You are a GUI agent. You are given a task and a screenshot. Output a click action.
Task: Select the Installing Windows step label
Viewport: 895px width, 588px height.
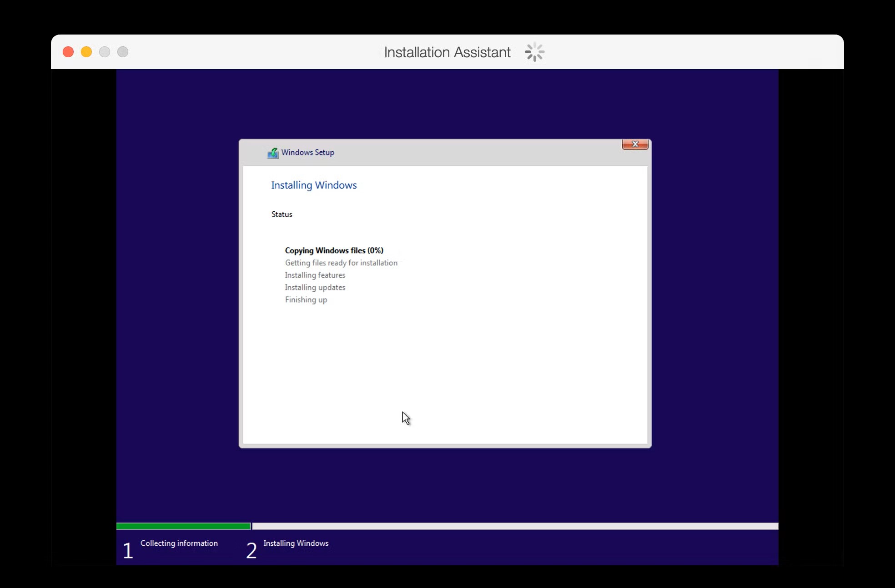(296, 543)
